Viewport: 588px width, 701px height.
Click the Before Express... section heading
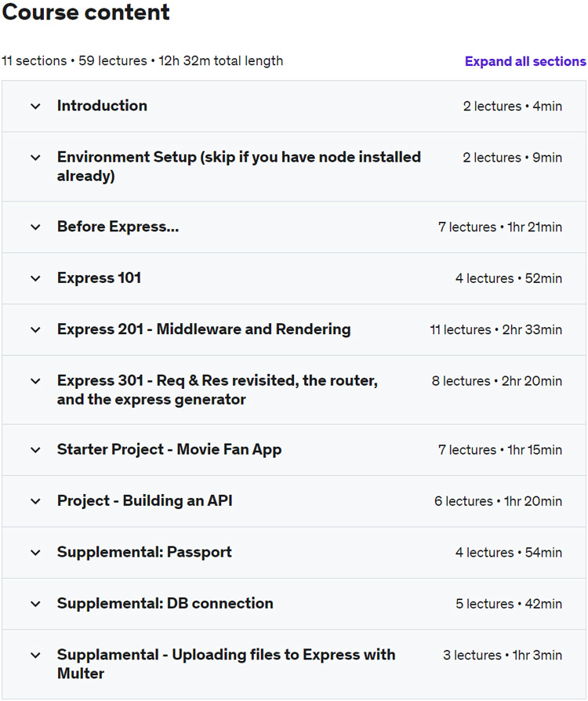pyautogui.click(x=118, y=227)
